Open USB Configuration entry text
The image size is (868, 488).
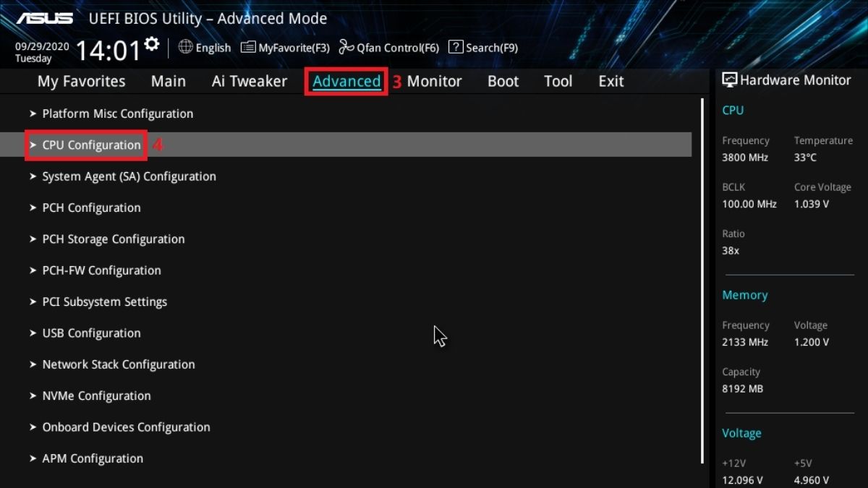click(x=92, y=333)
